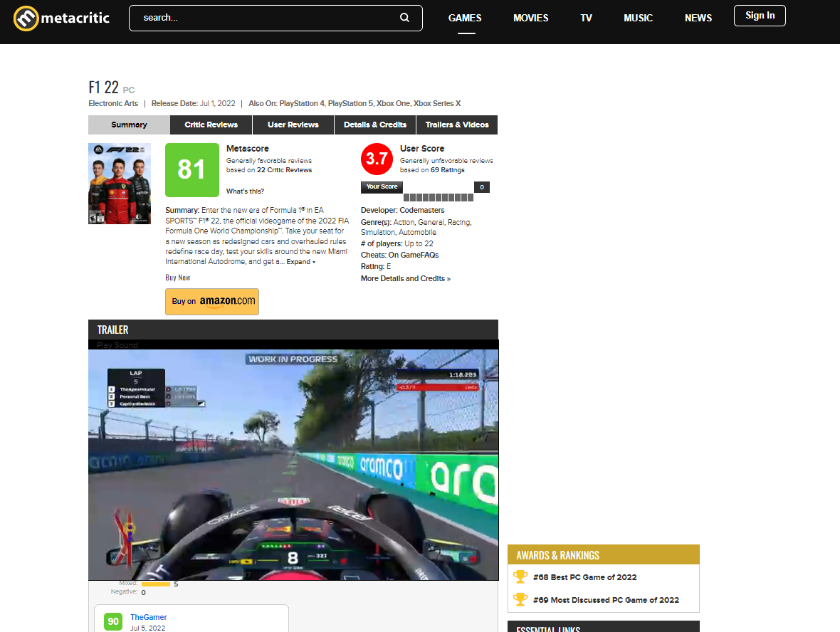The image size is (840, 632).
Task: Click the F1 22 cover art thumbnail
Action: [x=120, y=183]
